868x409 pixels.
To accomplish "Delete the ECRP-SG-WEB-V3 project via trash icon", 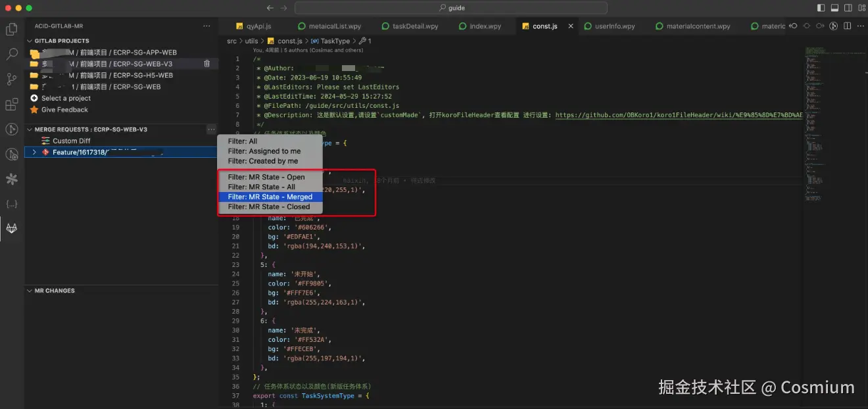I will click(206, 64).
